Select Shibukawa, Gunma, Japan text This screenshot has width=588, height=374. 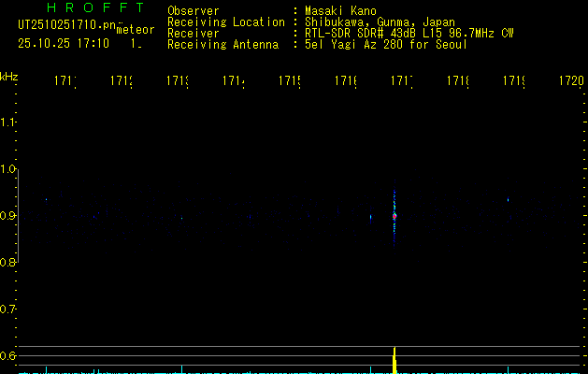point(380,22)
